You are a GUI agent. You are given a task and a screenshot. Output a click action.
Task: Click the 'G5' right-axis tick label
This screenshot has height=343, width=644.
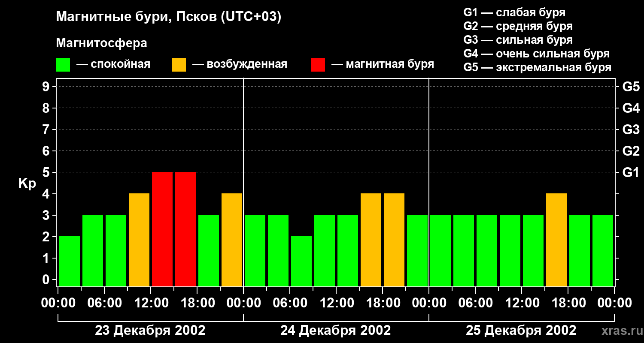click(631, 87)
